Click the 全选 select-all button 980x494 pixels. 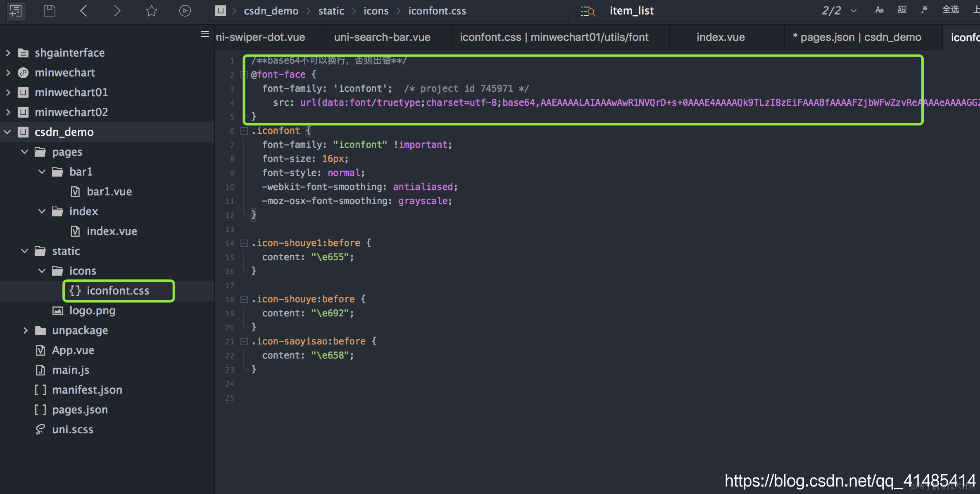(950, 10)
